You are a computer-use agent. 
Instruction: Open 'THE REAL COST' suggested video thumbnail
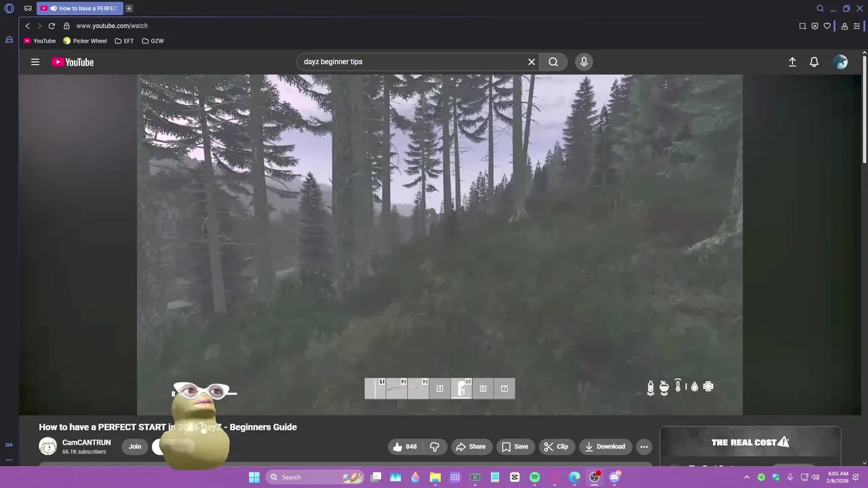(750, 446)
